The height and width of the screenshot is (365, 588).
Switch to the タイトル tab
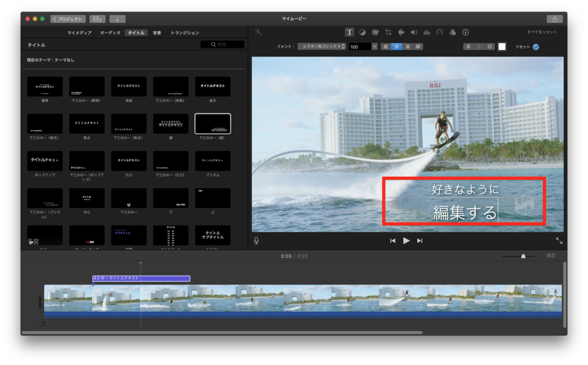(136, 33)
